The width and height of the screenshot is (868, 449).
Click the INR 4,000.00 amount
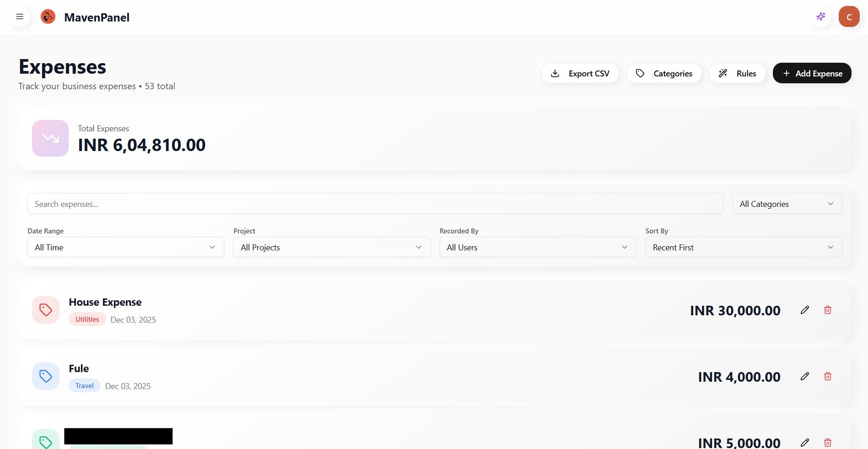pos(739,377)
